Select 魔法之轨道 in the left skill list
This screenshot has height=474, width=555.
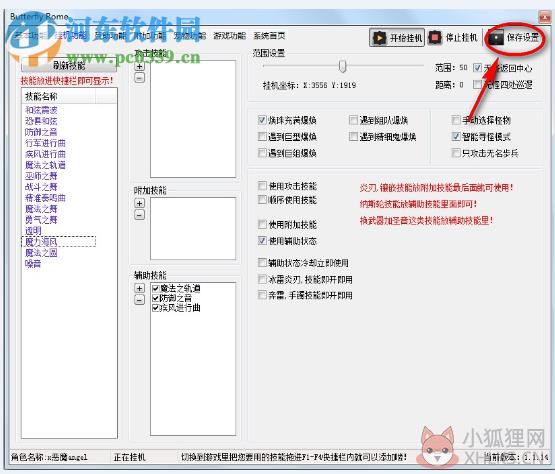coord(45,165)
